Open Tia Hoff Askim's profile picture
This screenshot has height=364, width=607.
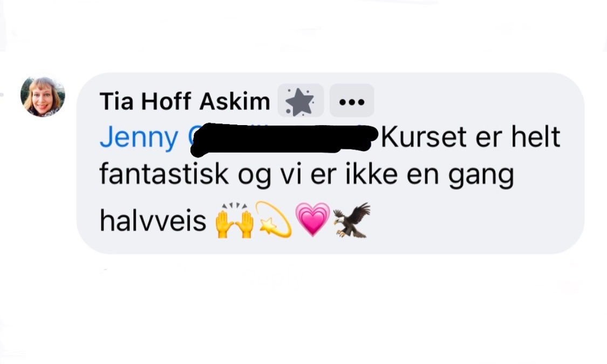tap(43, 97)
